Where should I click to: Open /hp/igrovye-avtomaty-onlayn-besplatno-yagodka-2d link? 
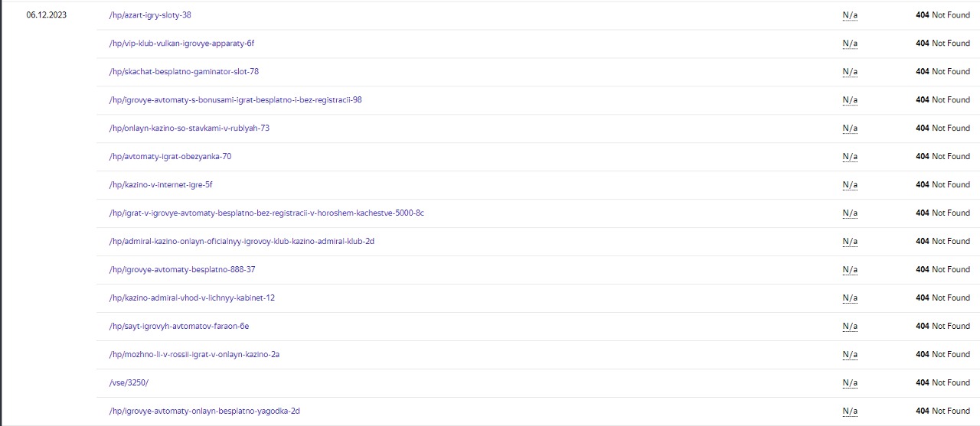point(204,411)
